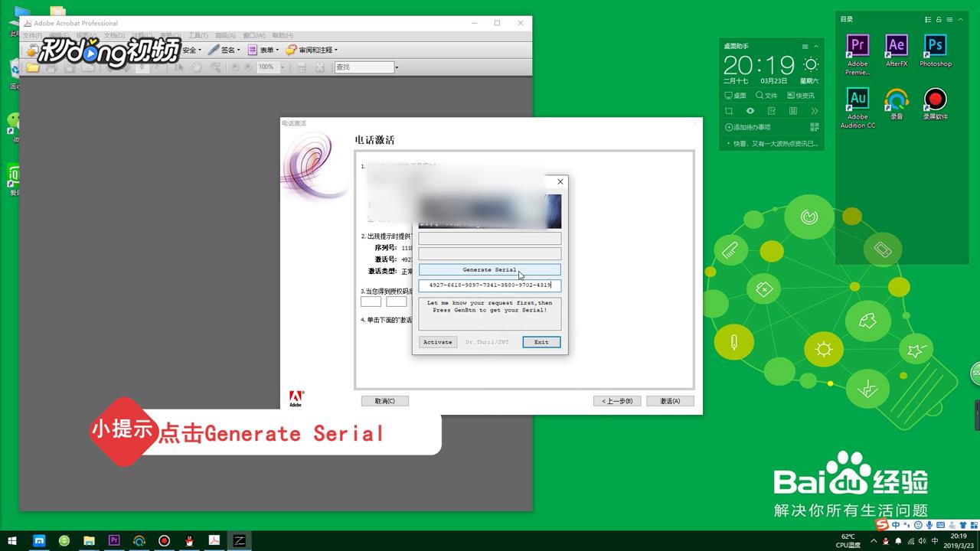Open Windows Start menu
980x551 pixels.
[x=12, y=541]
